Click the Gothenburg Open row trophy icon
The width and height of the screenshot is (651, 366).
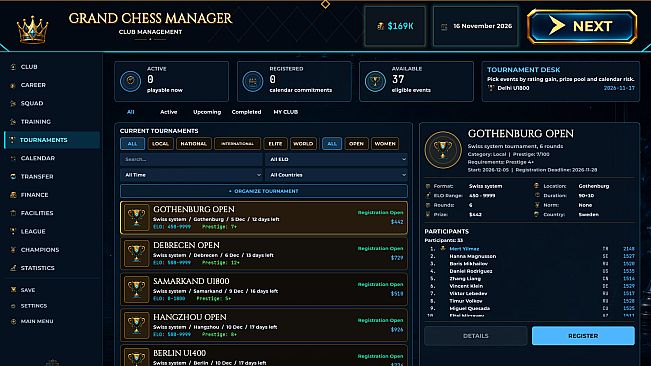pos(136,217)
